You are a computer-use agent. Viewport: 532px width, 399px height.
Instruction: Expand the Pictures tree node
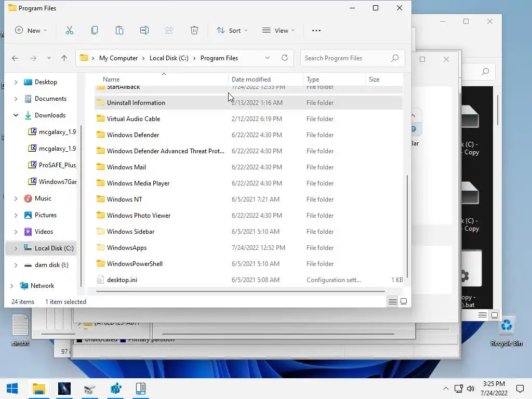(x=16, y=215)
